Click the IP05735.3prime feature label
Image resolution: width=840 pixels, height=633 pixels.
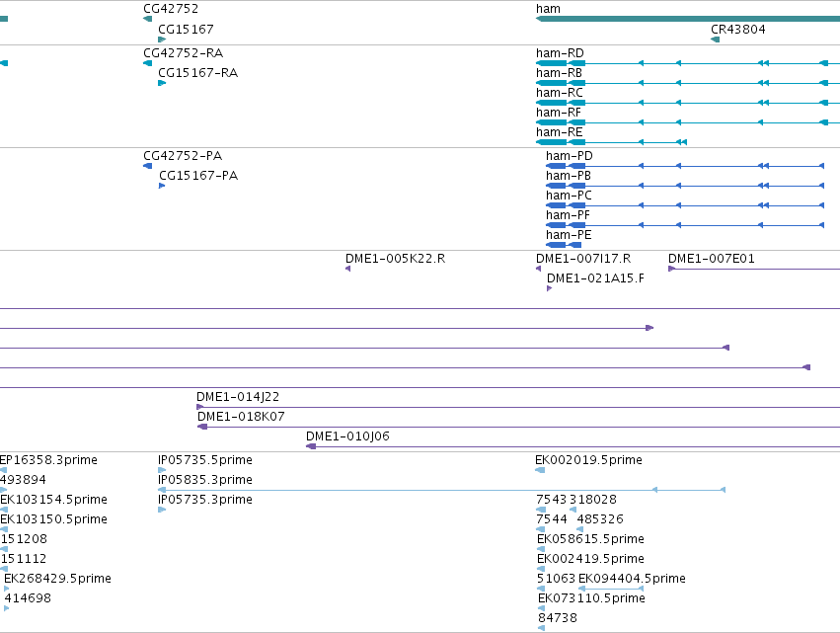pos(205,500)
